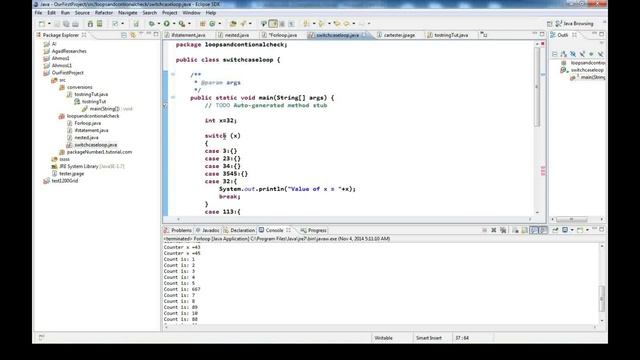Select the JRE System Library entry
This screenshot has height=360, width=640.
click(x=91, y=167)
